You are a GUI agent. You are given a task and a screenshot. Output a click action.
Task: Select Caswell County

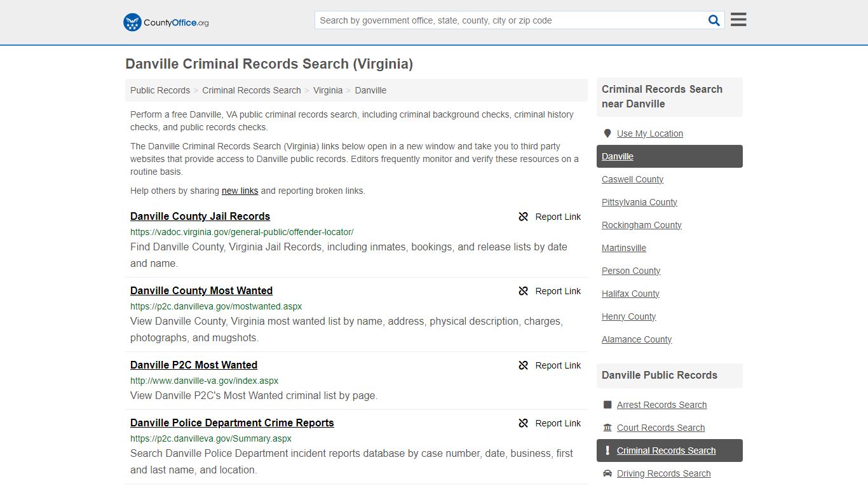[632, 179]
